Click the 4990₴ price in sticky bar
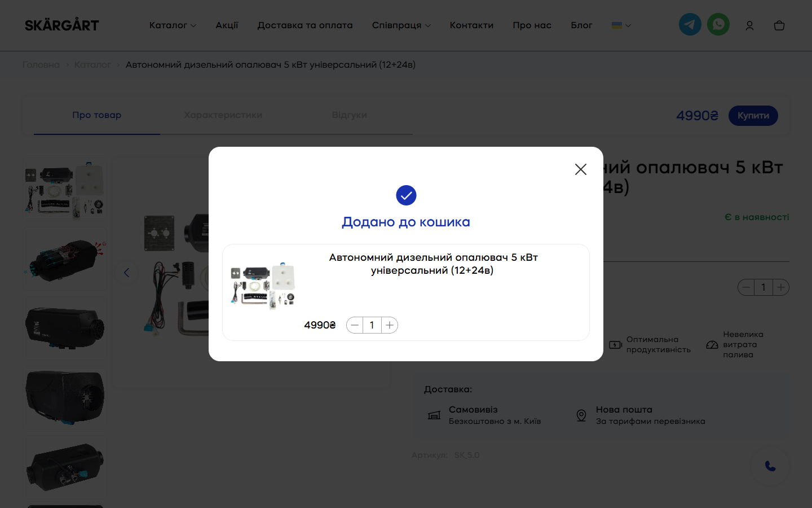This screenshot has width=812, height=508. click(x=697, y=116)
